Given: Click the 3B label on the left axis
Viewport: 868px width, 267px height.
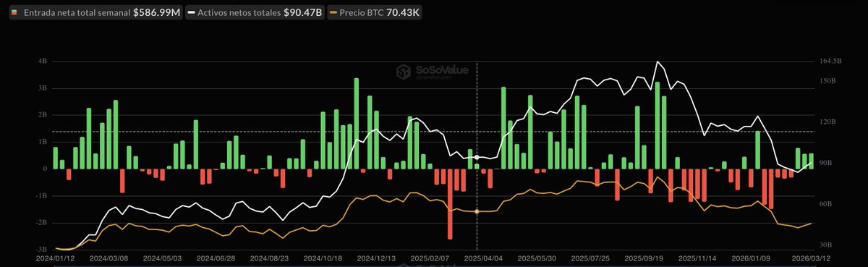Looking at the screenshot, I should point(43,88).
